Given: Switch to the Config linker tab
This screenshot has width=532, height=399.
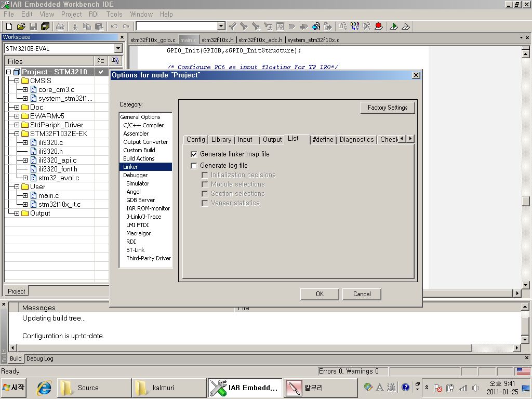Looking at the screenshot, I should pos(196,139).
